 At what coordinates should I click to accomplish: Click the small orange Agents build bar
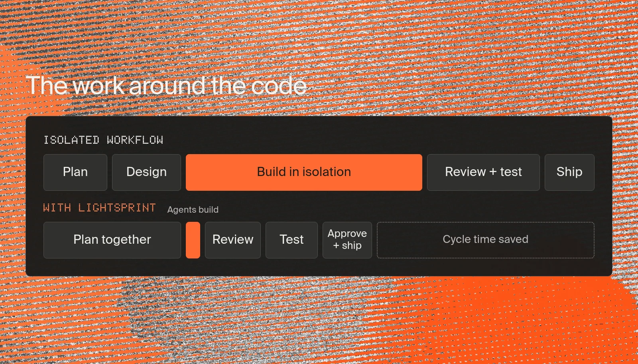click(193, 240)
